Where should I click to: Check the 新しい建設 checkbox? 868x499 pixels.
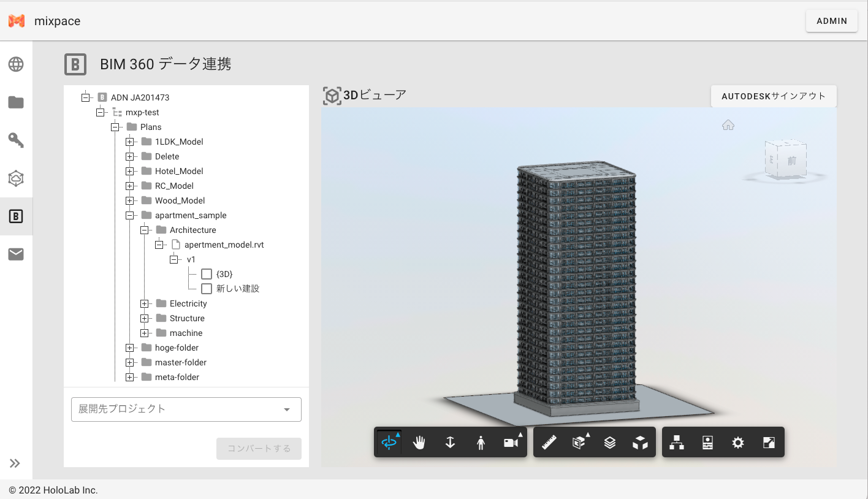point(207,288)
